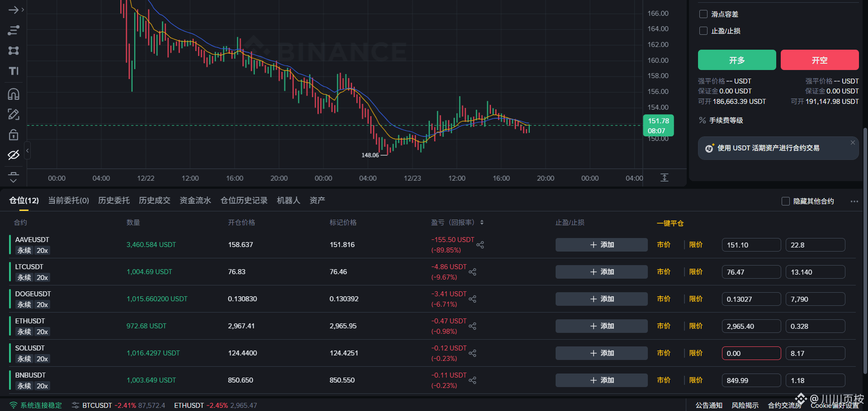The width and height of the screenshot is (868, 411).
Task: Share LTCUSDT position PnL
Action: pyautogui.click(x=472, y=272)
